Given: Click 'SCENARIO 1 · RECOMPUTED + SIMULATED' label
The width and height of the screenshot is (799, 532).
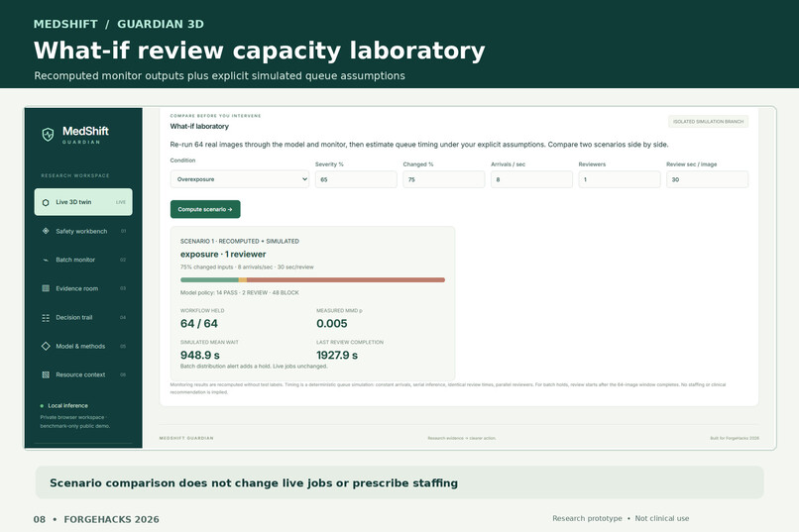Looking at the screenshot, I should (240, 242).
